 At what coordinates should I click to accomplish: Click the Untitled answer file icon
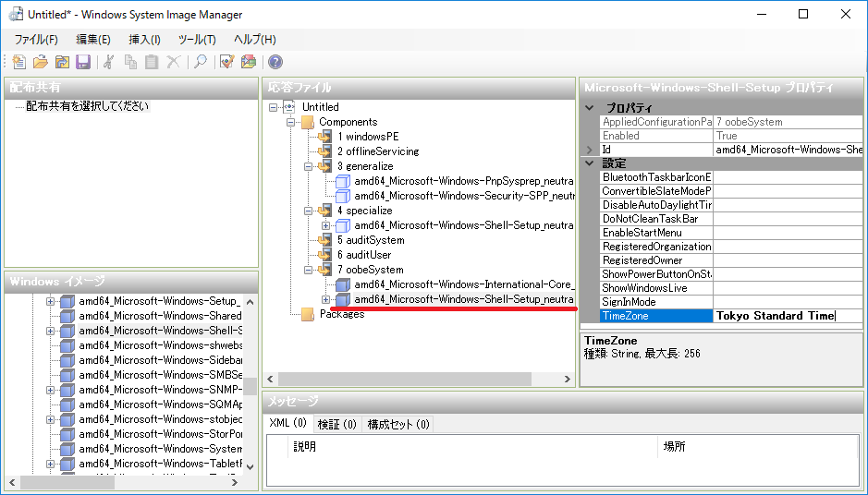(x=289, y=107)
